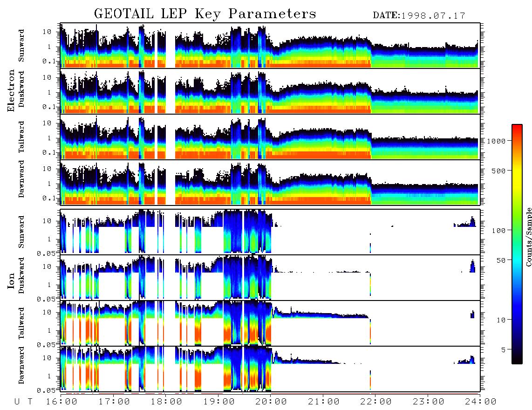Click the 21:00 time tick label
The image size is (532, 410).
pos(324,402)
